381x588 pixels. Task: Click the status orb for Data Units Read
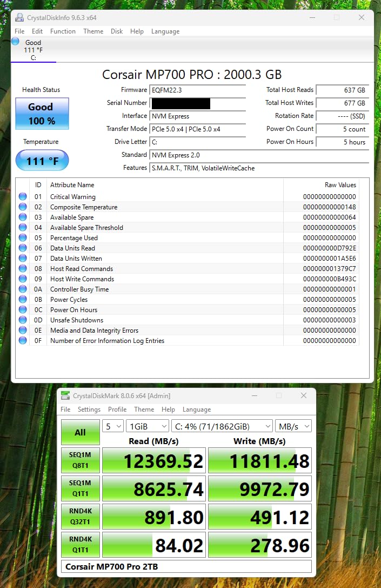click(x=23, y=248)
